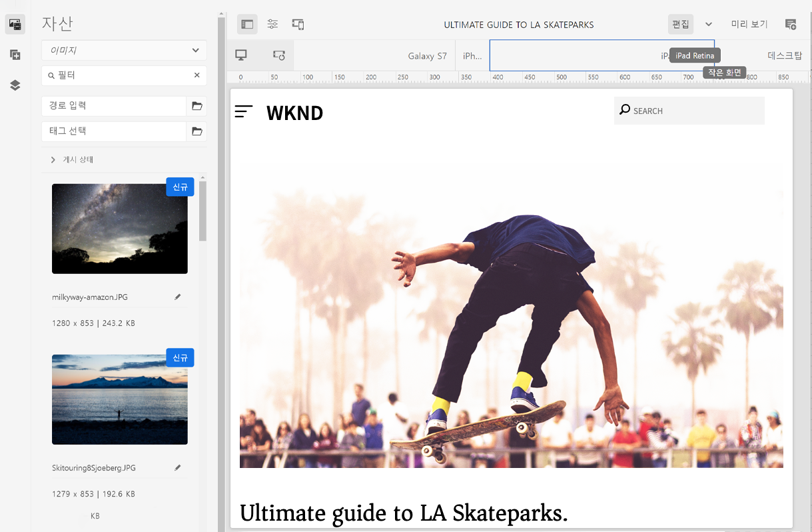Browse folder for 경로 입력 field
Screen dimensions: 812x532
(x=197, y=106)
